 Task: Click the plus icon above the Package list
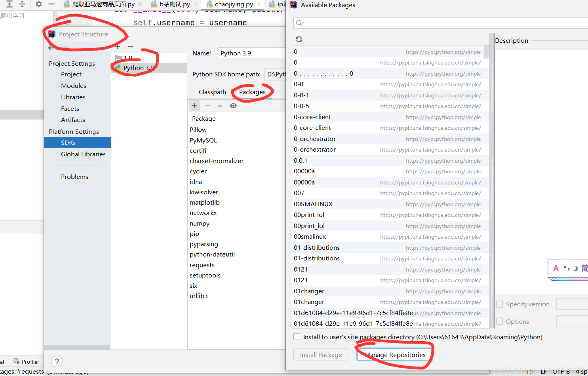(x=194, y=106)
